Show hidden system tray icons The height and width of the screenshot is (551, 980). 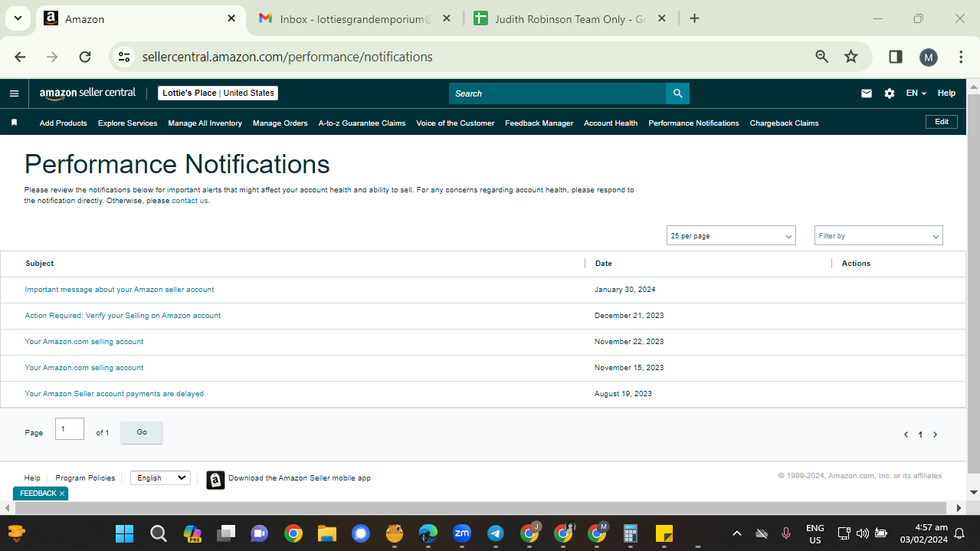pyautogui.click(x=737, y=533)
